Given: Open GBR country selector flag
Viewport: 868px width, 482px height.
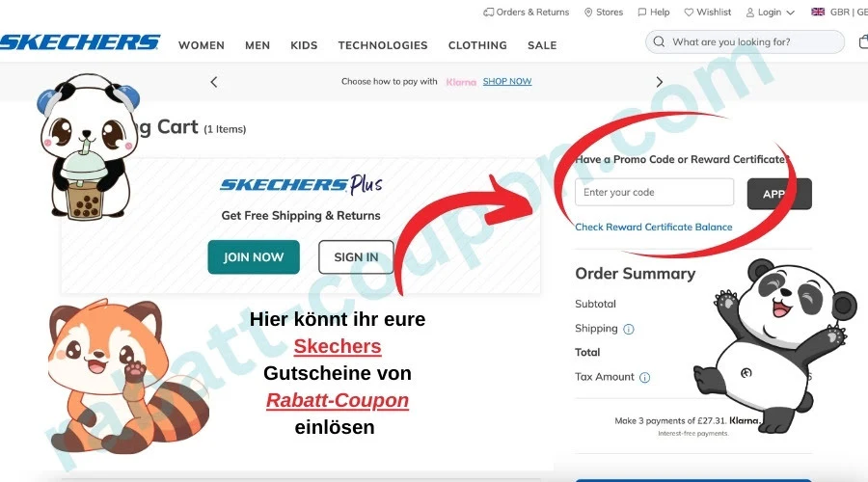Looking at the screenshot, I should 818,12.
